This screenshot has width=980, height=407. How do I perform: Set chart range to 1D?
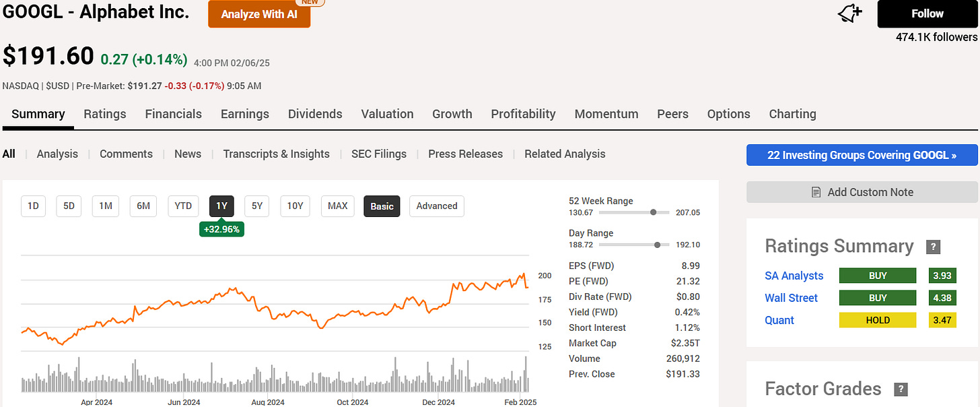33,206
